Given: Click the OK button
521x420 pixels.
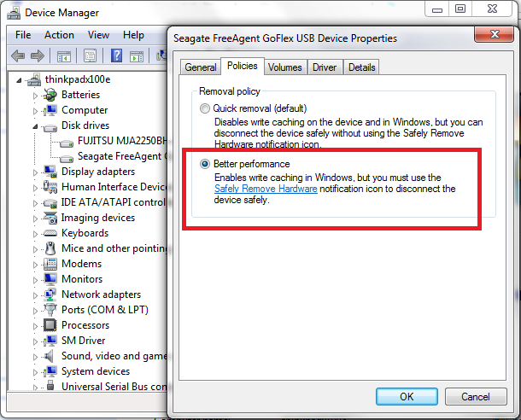Looking at the screenshot, I should (407, 396).
